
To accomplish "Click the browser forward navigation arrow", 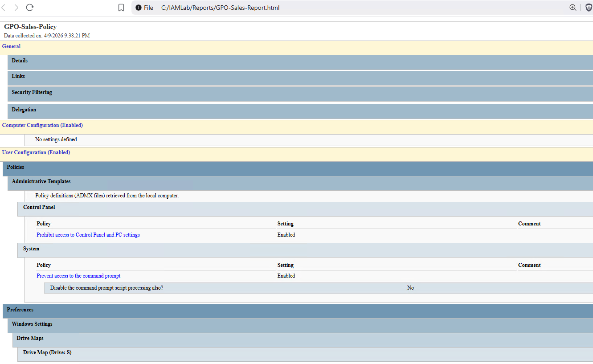I will 16,7.
